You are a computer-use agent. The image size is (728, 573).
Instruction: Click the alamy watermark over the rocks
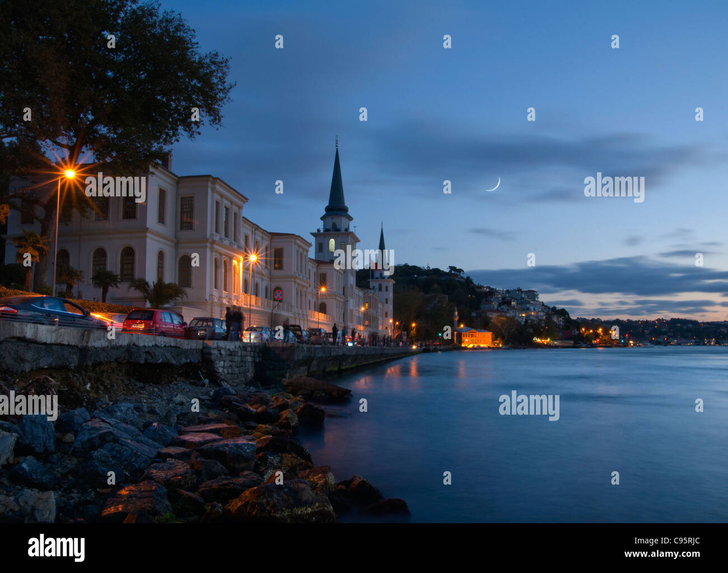point(29,406)
